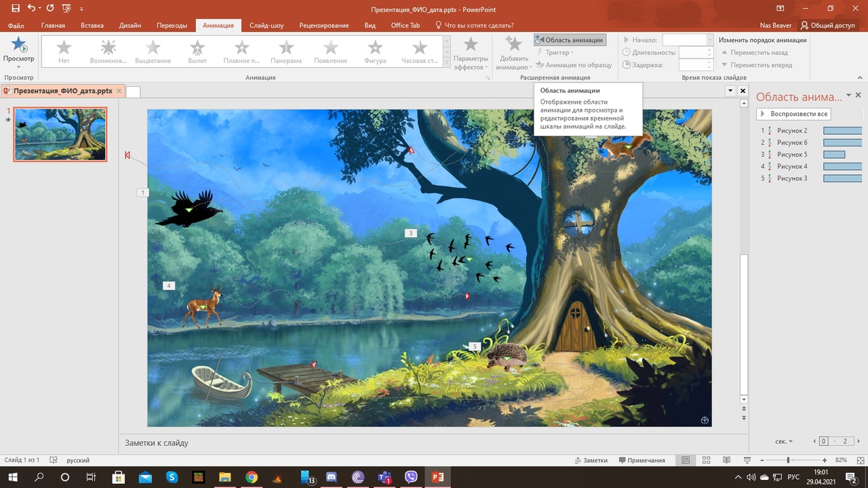868x488 pixels.
Task: Expand the Просмотр dropdown arrow
Action: tap(18, 66)
